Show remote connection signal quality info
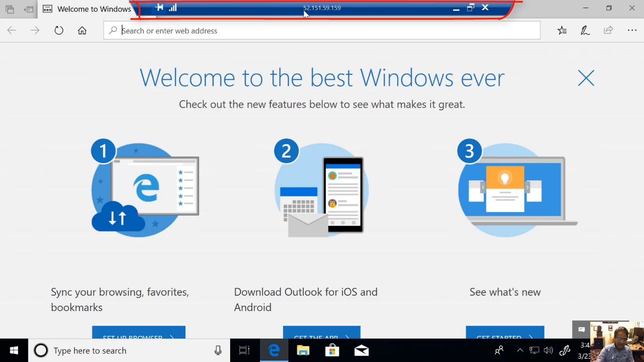 pyautogui.click(x=173, y=8)
